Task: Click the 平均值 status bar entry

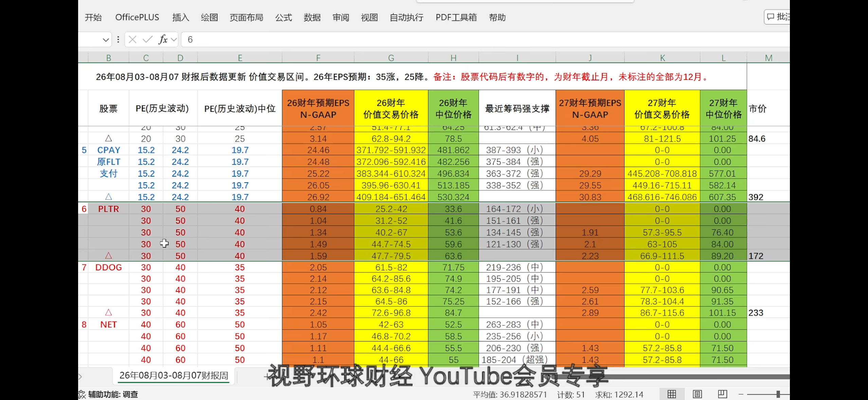Action: [x=510, y=395]
